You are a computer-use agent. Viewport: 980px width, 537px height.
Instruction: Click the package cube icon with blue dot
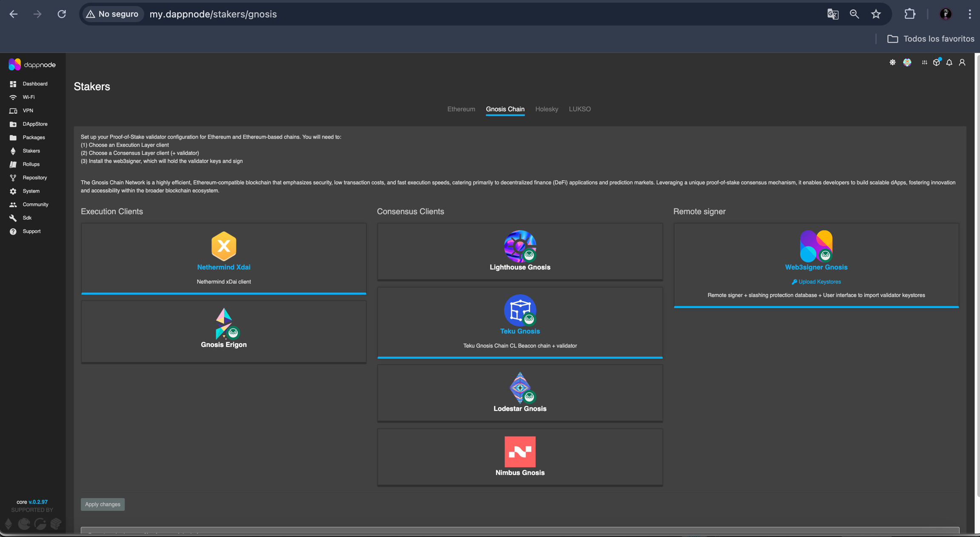point(937,63)
